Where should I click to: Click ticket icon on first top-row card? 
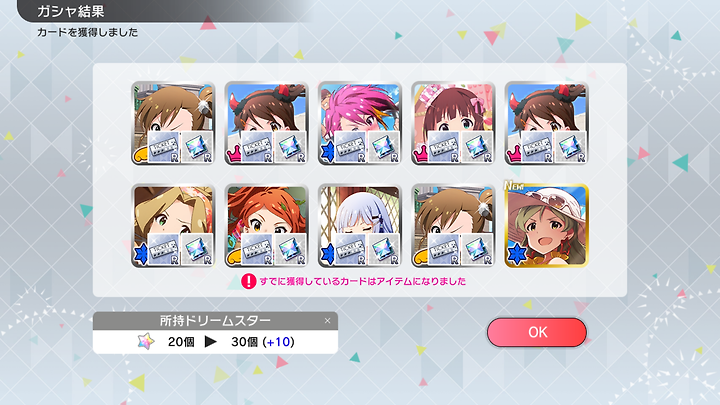[x=163, y=147]
